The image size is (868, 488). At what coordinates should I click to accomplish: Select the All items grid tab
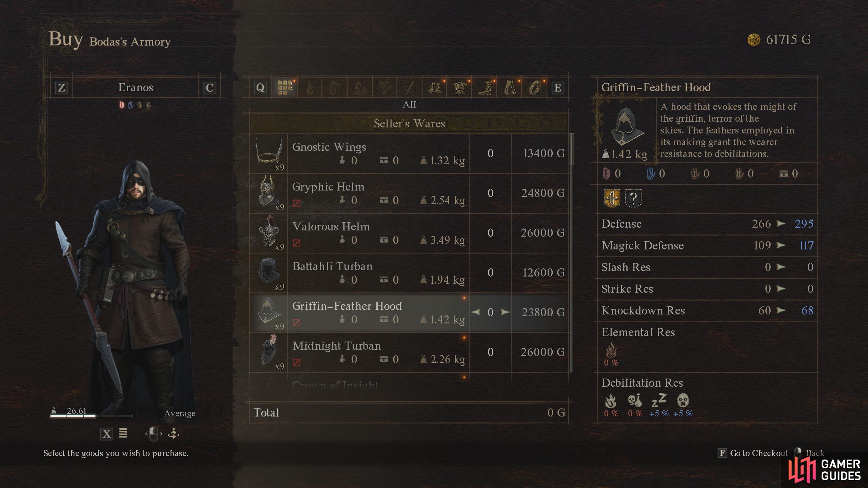tap(284, 88)
